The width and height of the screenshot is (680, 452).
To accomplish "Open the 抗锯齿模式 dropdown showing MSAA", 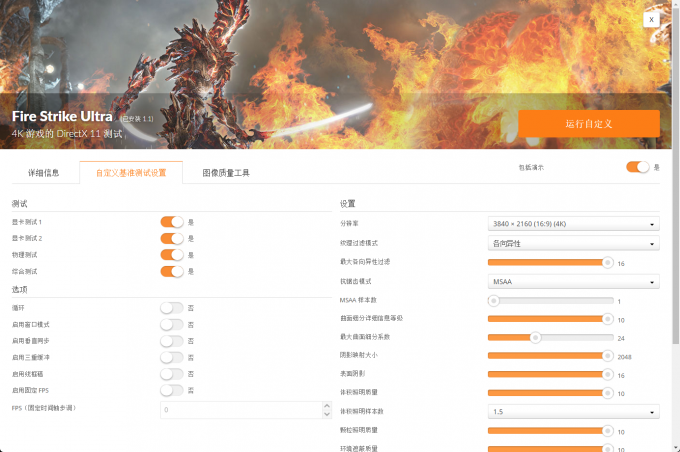I will 573,282.
